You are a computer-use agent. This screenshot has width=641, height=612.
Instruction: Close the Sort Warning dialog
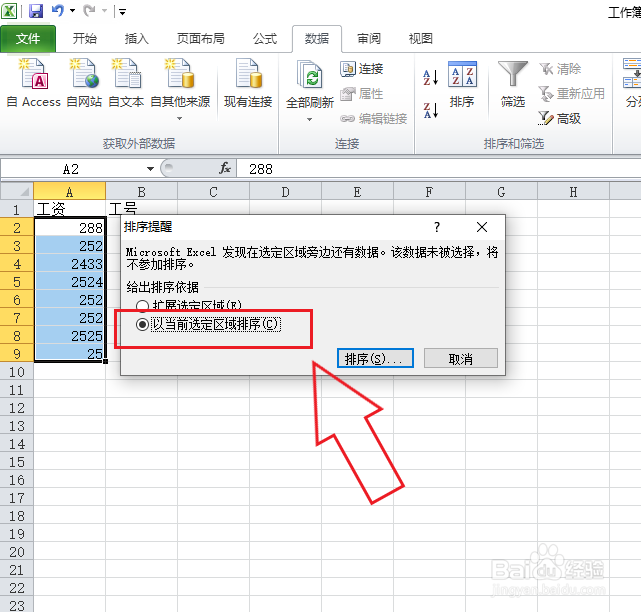click(x=482, y=227)
